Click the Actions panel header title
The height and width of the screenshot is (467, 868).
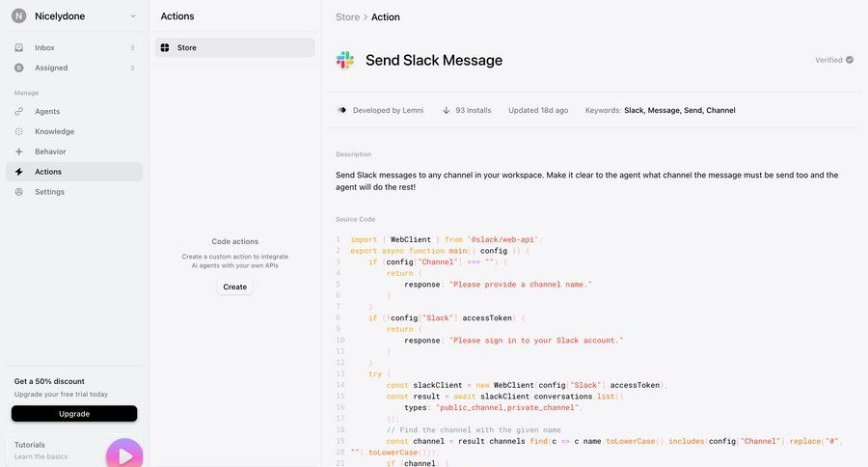coord(177,16)
